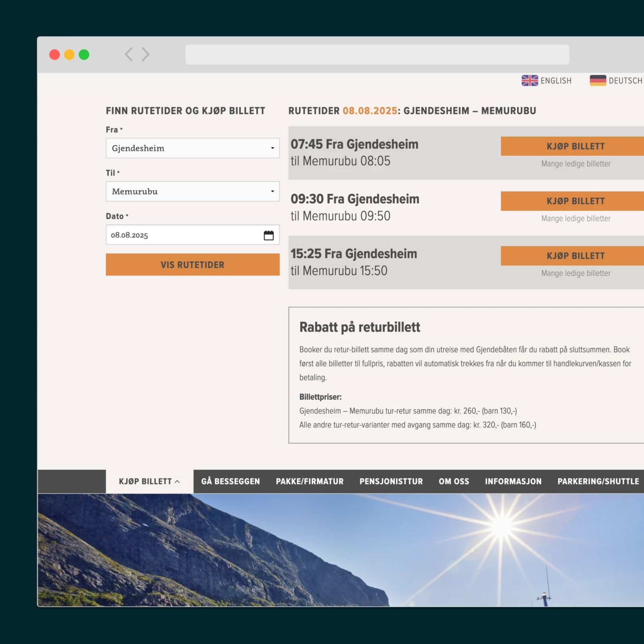
Task: Click the kr. 260,- tur-retur price line
Action: point(408,411)
